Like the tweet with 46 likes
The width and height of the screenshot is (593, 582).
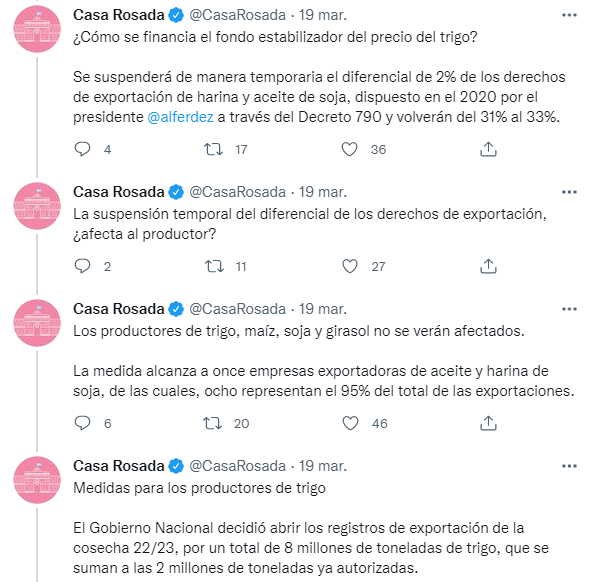click(x=350, y=423)
